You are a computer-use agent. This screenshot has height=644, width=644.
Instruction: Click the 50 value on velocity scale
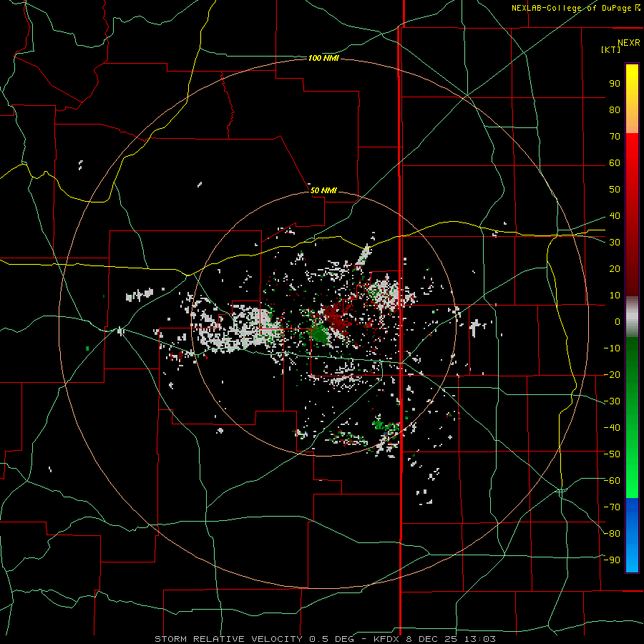[x=615, y=190]
